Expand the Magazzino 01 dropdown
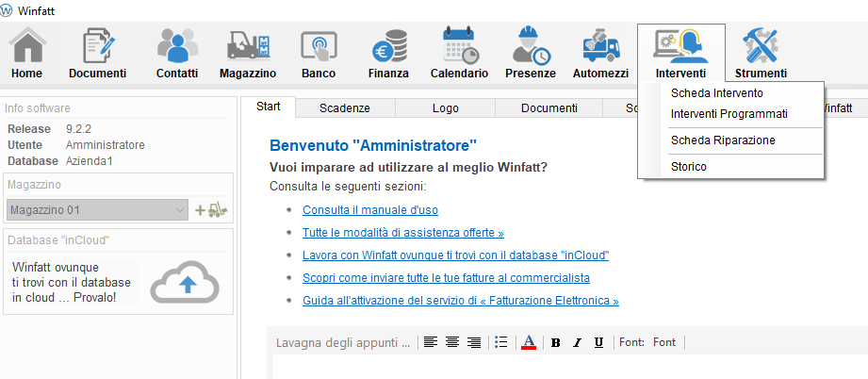The image size is (868, 379). coord(180,210)
